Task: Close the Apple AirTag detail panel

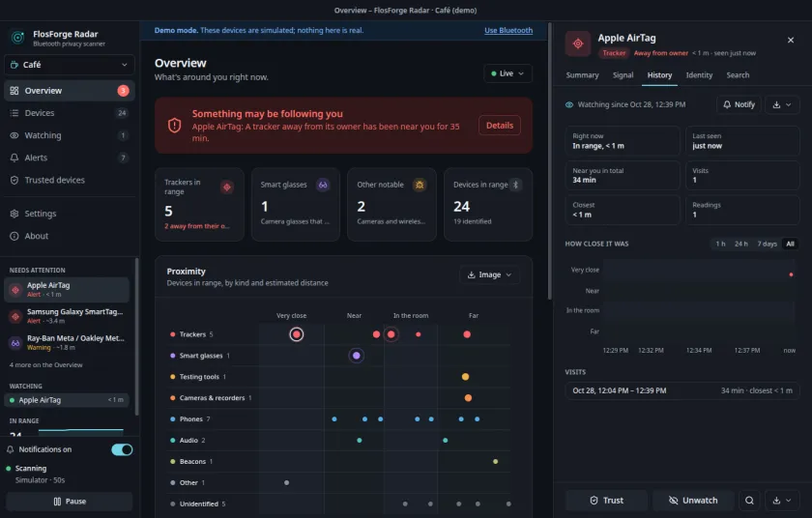Action: (791, 40)
